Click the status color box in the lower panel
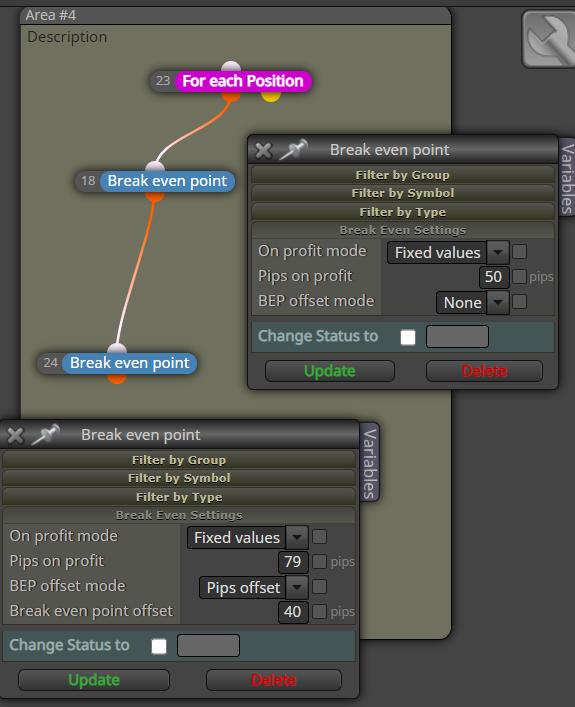 pos(208,646)
